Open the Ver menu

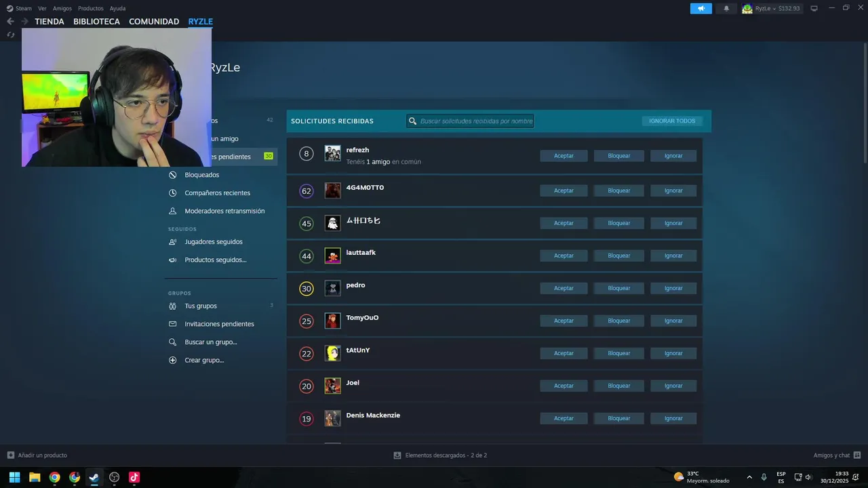pos(42,9)
